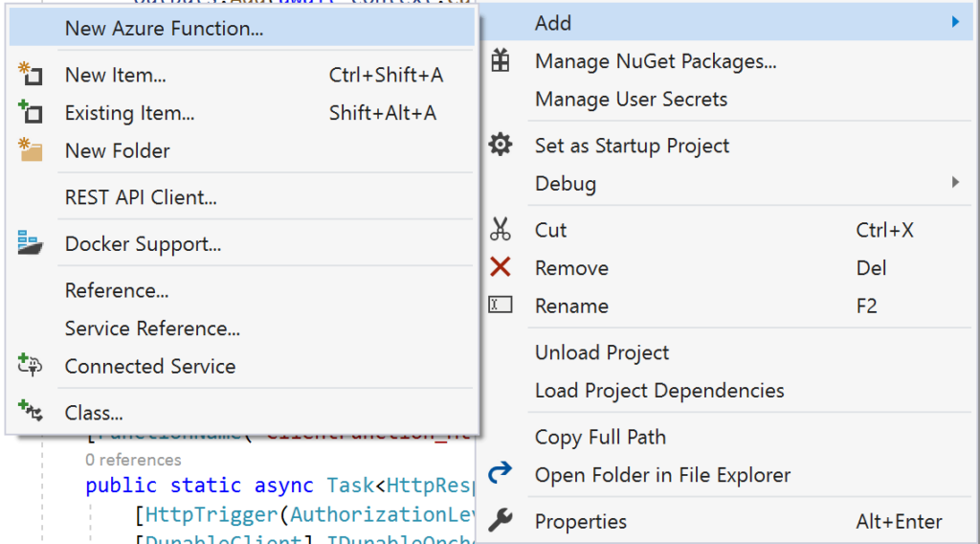This screenshot has width=980, height=544.
Task: Choose Set as Startup Project
Action: pyautogui.click(x=727, y=146)
